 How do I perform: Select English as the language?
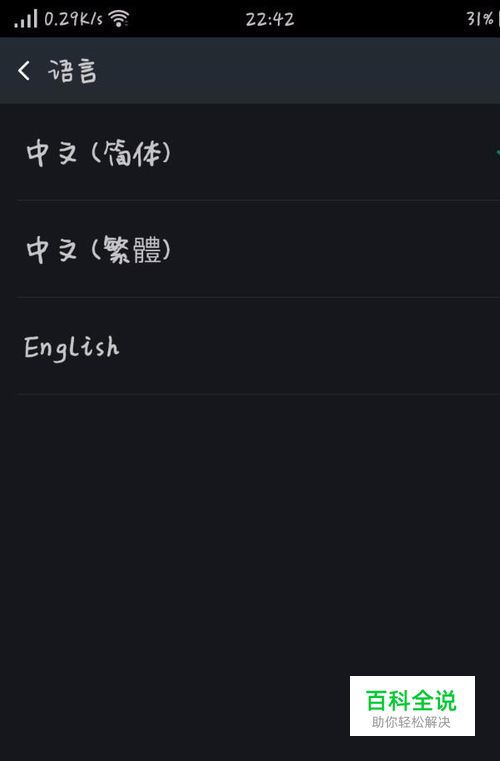click(x=258, y=346)
